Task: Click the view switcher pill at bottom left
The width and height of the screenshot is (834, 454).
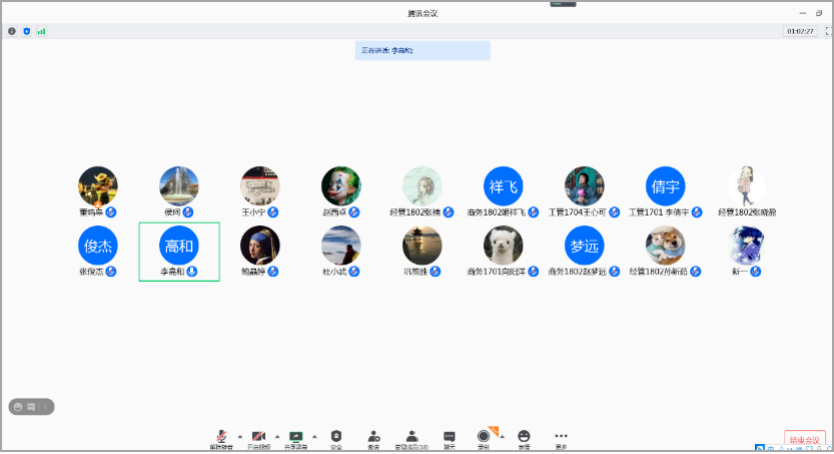Action: tap(31, 406)
